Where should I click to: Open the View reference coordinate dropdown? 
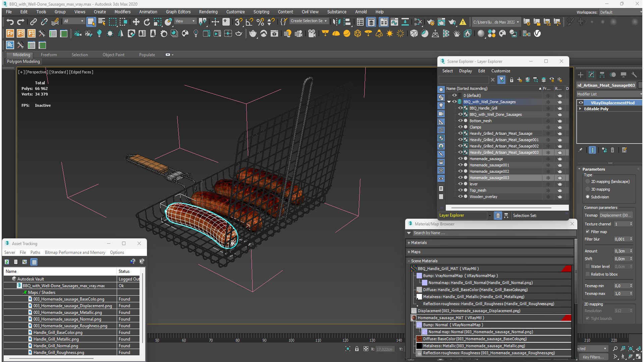(x=185, y=21)
